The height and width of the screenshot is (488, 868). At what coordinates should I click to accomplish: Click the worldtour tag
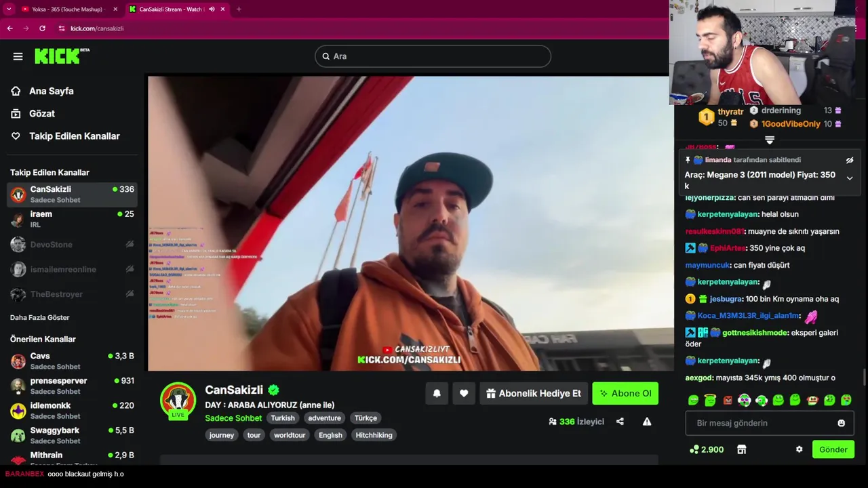coord(290,435)
